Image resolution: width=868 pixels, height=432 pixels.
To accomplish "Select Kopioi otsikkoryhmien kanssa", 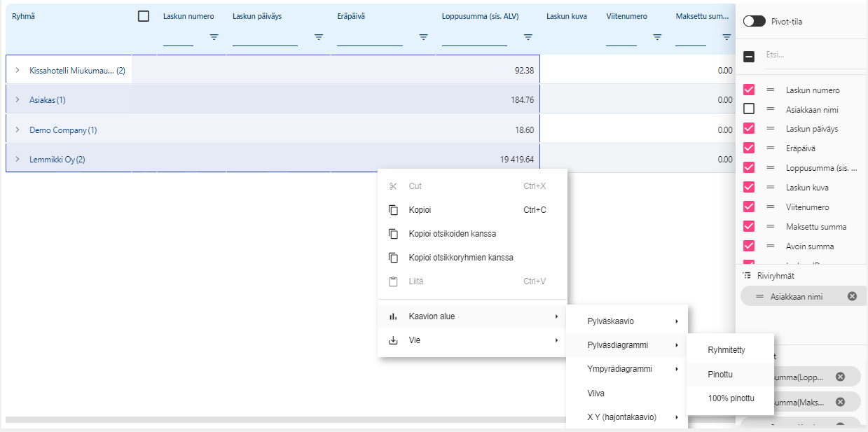I will 472,258.
